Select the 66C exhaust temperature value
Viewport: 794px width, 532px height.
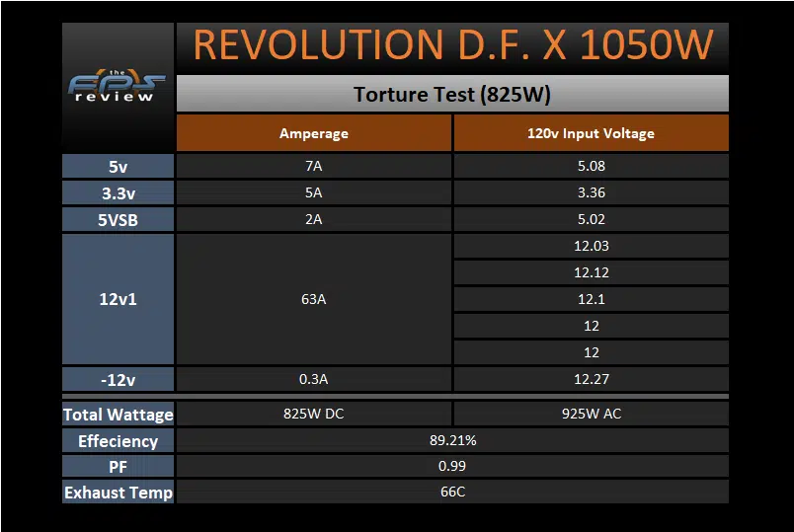tap(452, 492)
